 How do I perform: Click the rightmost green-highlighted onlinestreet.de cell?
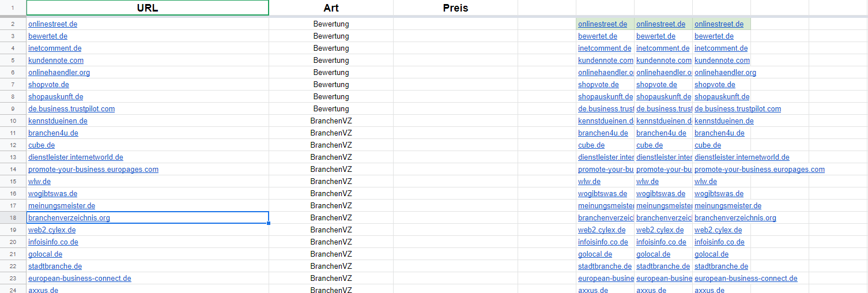tap(722, 24)
